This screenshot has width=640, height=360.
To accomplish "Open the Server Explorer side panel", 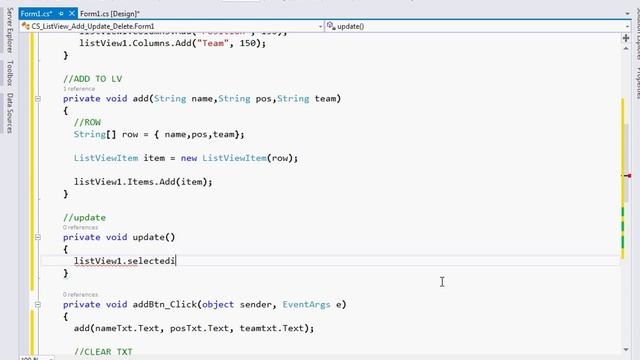I will click(x=10, y=30).
